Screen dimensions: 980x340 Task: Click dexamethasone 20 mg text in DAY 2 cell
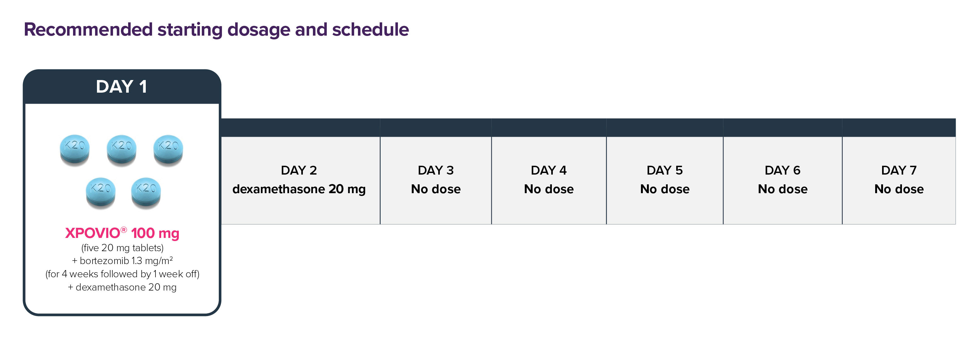[299, 189]
